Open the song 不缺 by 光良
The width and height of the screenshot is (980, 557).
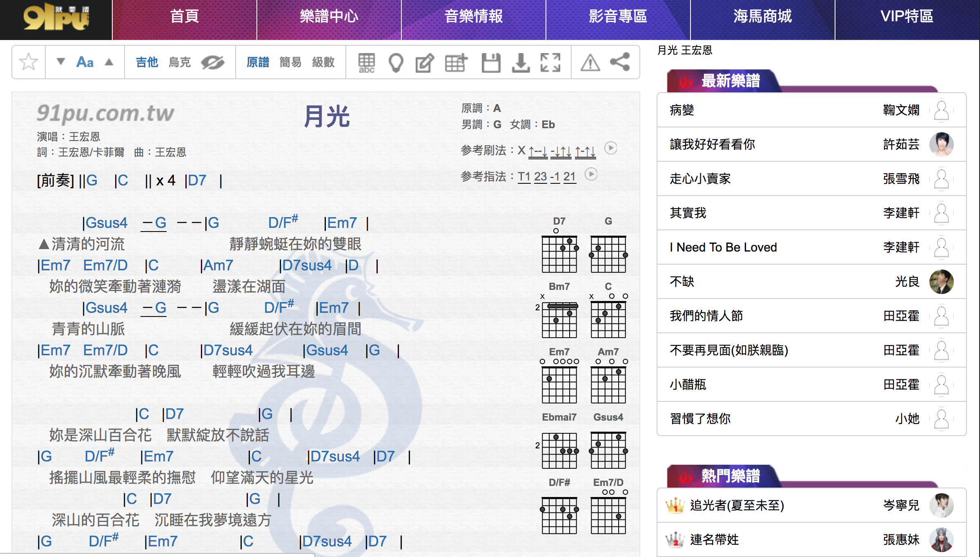coord(811,281)
